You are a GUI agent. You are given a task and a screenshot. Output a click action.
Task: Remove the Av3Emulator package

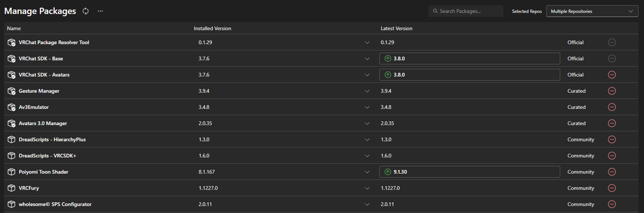tap(612, 107)
